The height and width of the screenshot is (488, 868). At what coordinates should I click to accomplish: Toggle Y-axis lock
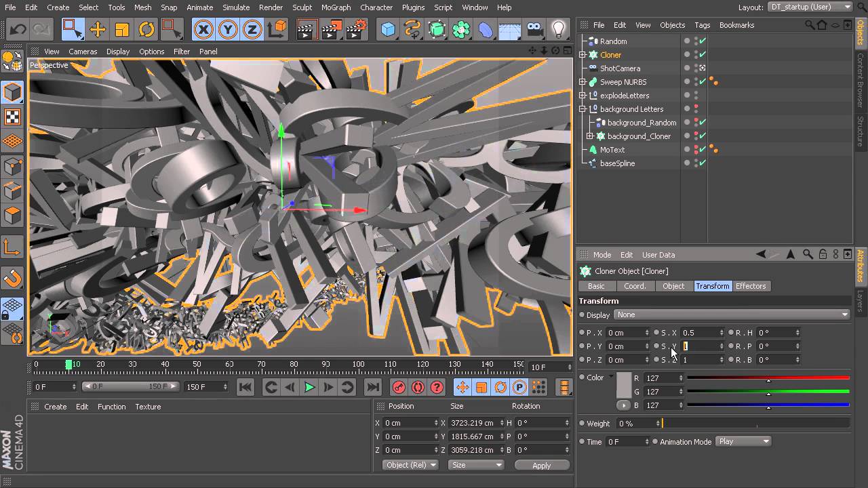click(x=228, y=30)
